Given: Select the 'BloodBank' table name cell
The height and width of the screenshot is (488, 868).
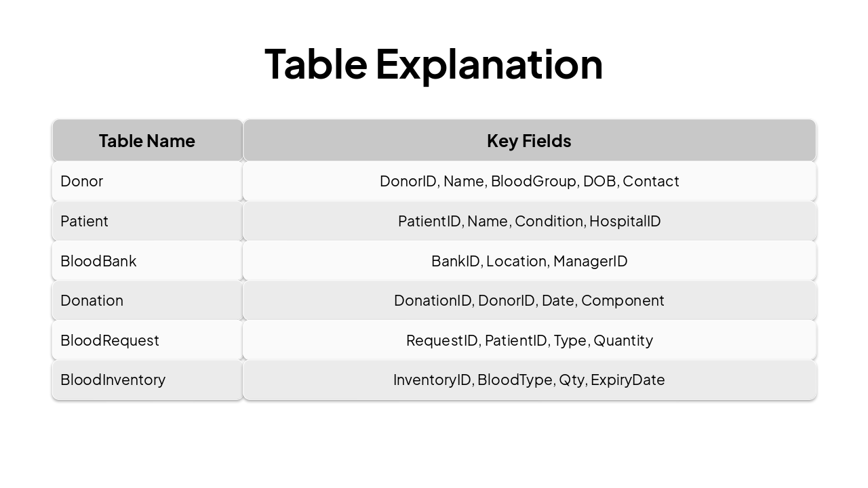Looking at the screenshot, I should pyautogui.click(x=147, y=261).
